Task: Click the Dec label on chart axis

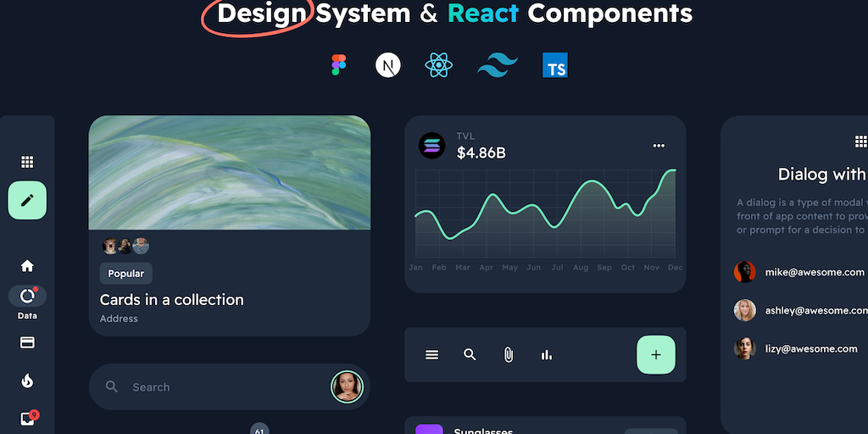Action: point(676,267)
